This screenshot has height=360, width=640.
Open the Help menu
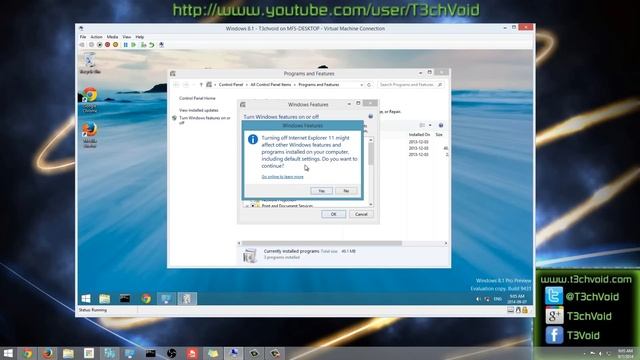coord(140,37)
